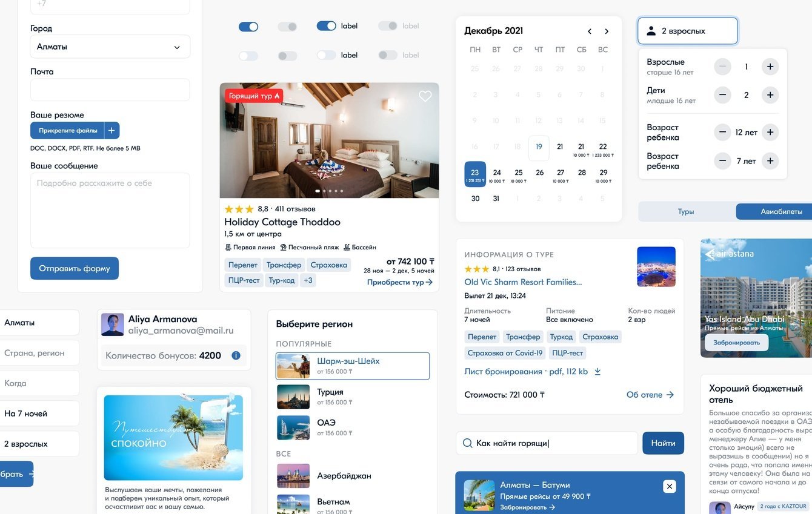This screenshot has width=812, height=514.
Task: Turn on the off switch with dark "label" text
Action: pos(327,55)
